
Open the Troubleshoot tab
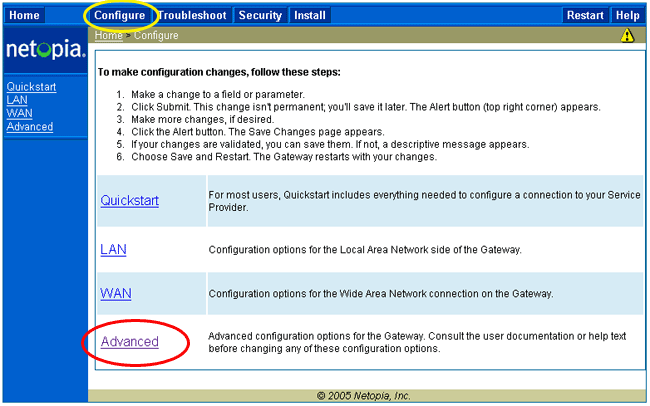pos(192,15)
